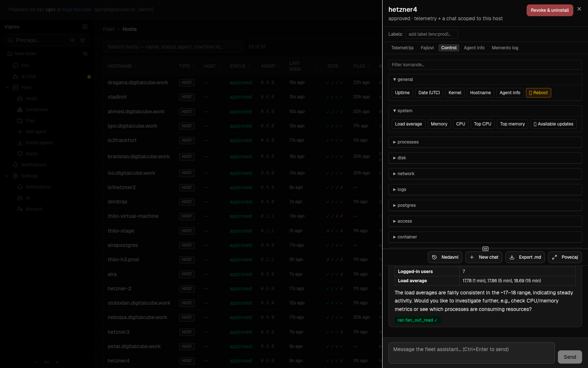
Task: Click the ls3frankfurt host row
Action: [x=243, y=140]
